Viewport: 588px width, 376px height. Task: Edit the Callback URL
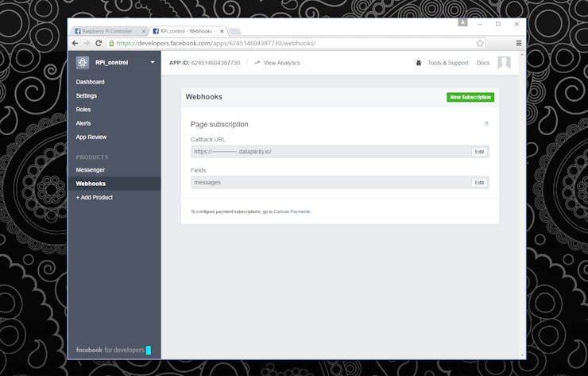pyautogui.click(x=479, y=152)
